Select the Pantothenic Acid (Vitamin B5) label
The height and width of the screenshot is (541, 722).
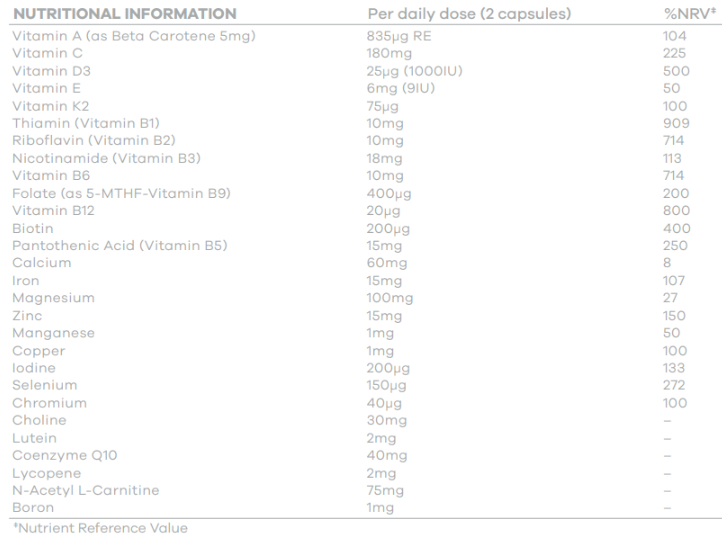click(120, 246)
